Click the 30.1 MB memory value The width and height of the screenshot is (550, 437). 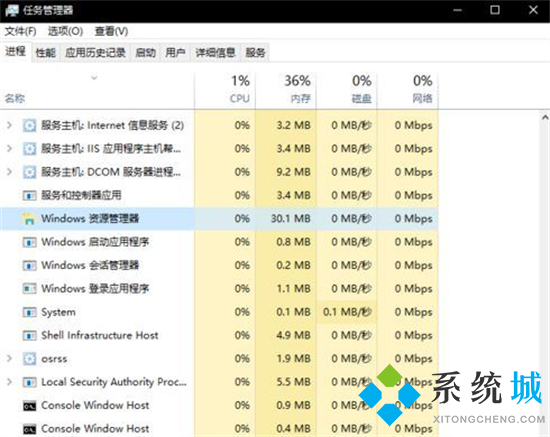290,218
